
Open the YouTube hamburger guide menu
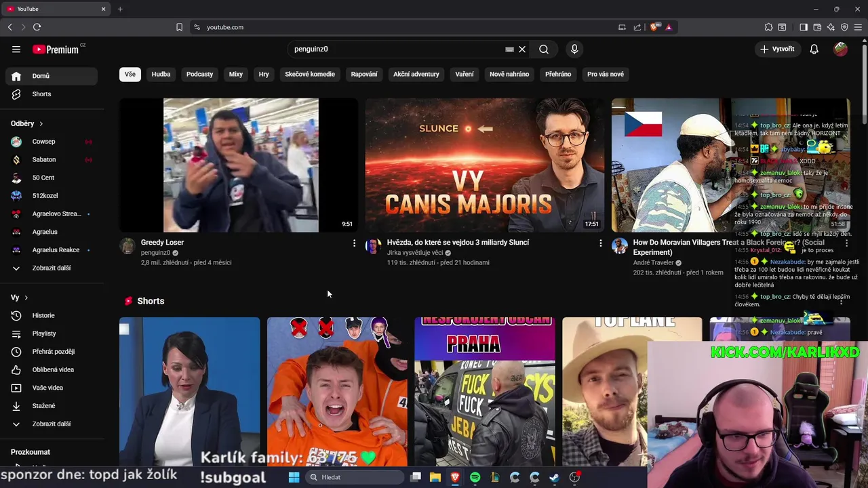click(16, 49)
